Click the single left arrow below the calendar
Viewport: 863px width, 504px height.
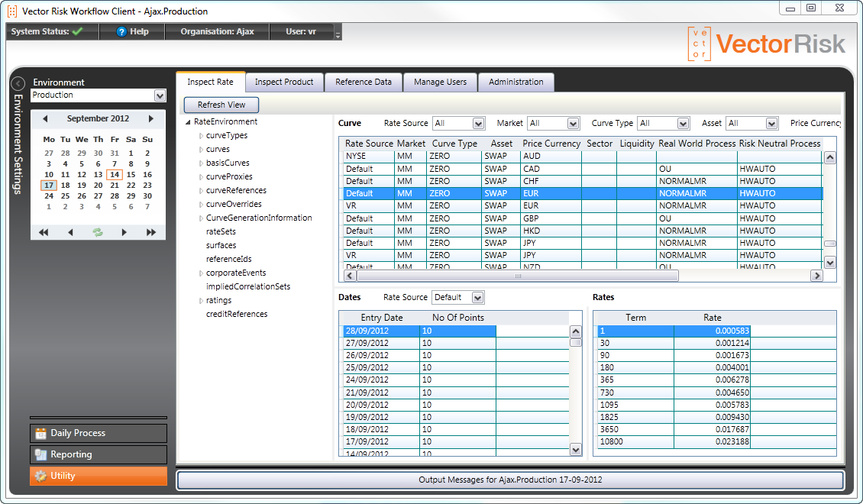pyautogui.click(x=70, y=232)
